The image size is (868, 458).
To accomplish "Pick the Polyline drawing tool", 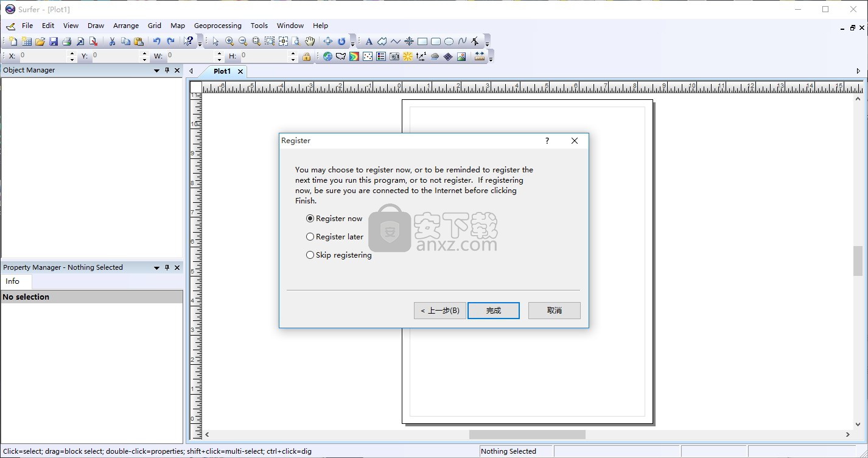I will pyautogui.click(x=396, y=41).
